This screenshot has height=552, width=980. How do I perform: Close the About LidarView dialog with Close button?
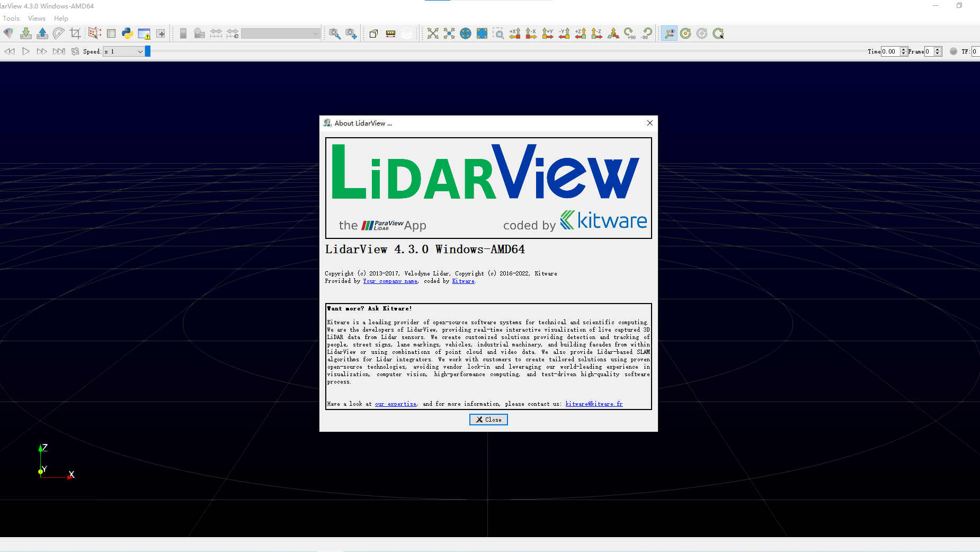click(488, 420)
